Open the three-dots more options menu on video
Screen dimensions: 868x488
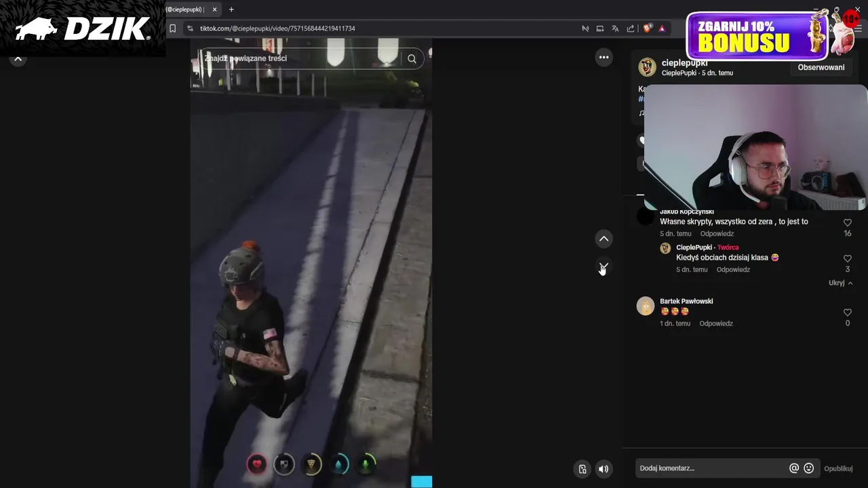604,58
